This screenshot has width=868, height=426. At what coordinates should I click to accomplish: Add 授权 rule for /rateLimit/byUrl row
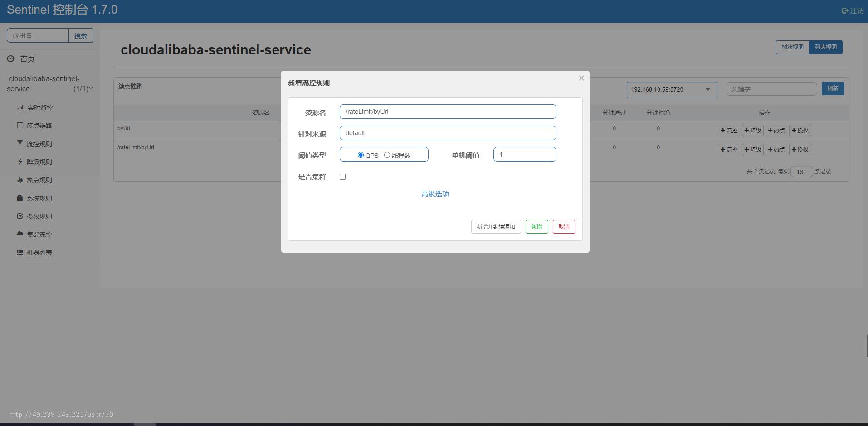pyautogui.click(x=800, y=150)
